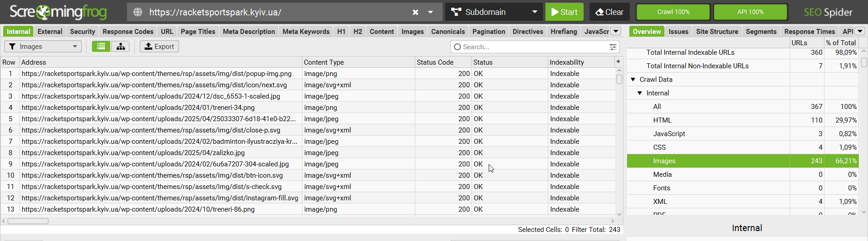Collapse the Crawl Data tree node
868x241 pixels.
(x=633, y=80)
